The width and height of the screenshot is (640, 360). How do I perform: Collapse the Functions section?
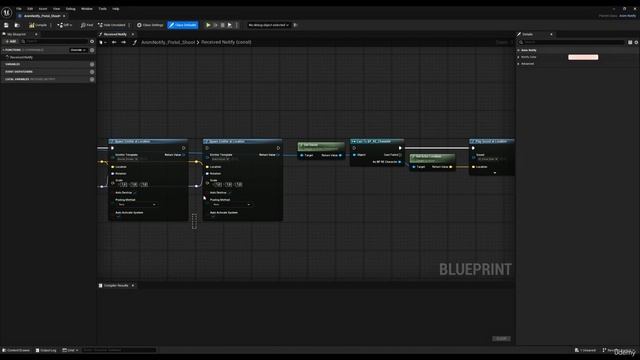coord(4,50)
